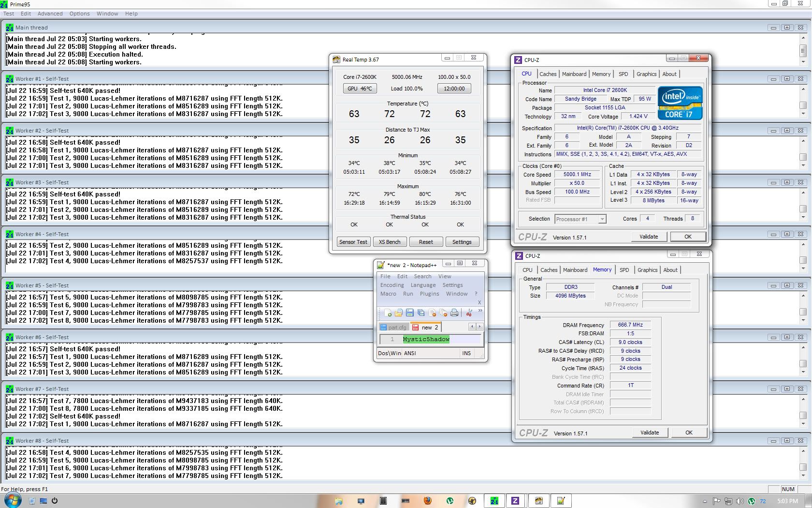Click the Prime95 taskbar button
812x508 pixels.
tap(494, 501)
